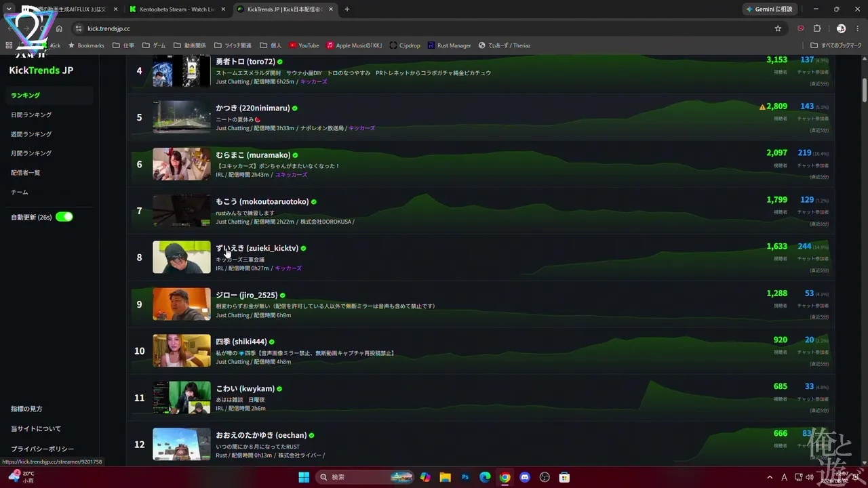The image size is (868, 488).
Task: Open the 仕事 bookmark folder
Action: point(122,45)
